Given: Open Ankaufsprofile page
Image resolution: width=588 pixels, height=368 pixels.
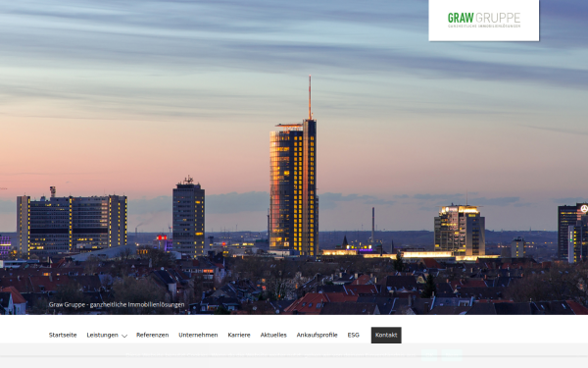Looking at the screenshot, I should coord(317,335).
